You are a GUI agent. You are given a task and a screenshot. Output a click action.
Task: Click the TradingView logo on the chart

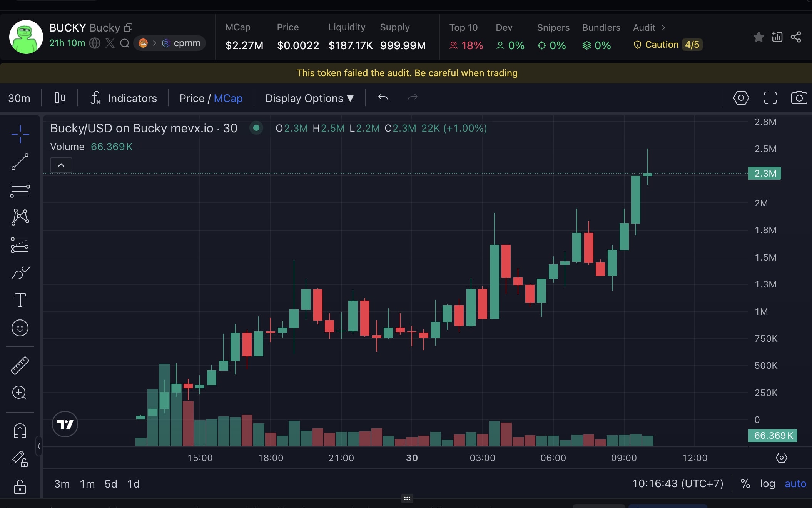click(65, 424)
